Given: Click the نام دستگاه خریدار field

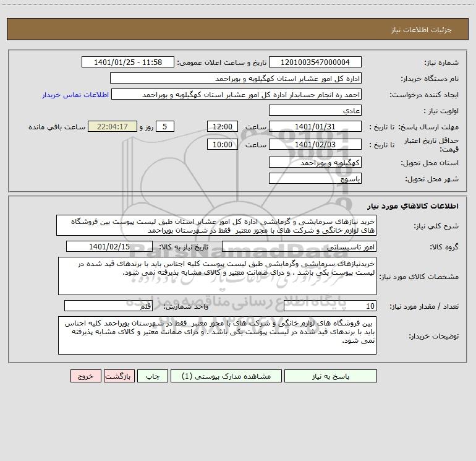Looking at the screenshot, I should [236, 78].
